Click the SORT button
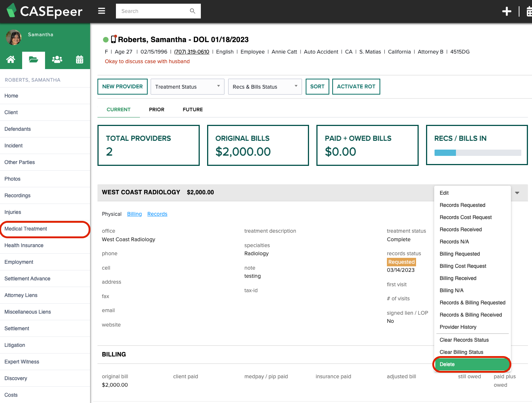Screen dimensions: 532x403 pyautogui.click(x=317, y=86)
